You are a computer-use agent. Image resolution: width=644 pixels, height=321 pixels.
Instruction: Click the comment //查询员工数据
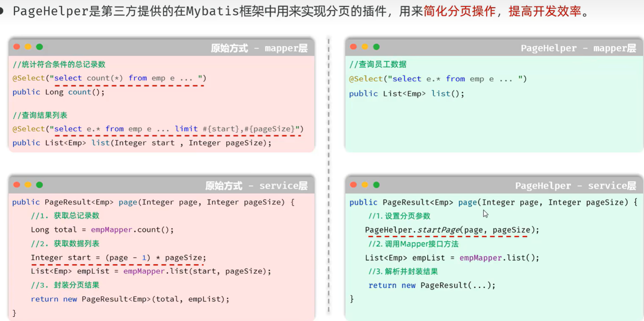point(378,64)
